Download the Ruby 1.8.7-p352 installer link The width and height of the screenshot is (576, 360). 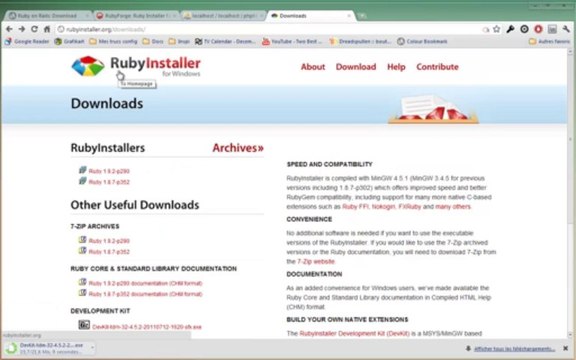(x=109, y=182)
